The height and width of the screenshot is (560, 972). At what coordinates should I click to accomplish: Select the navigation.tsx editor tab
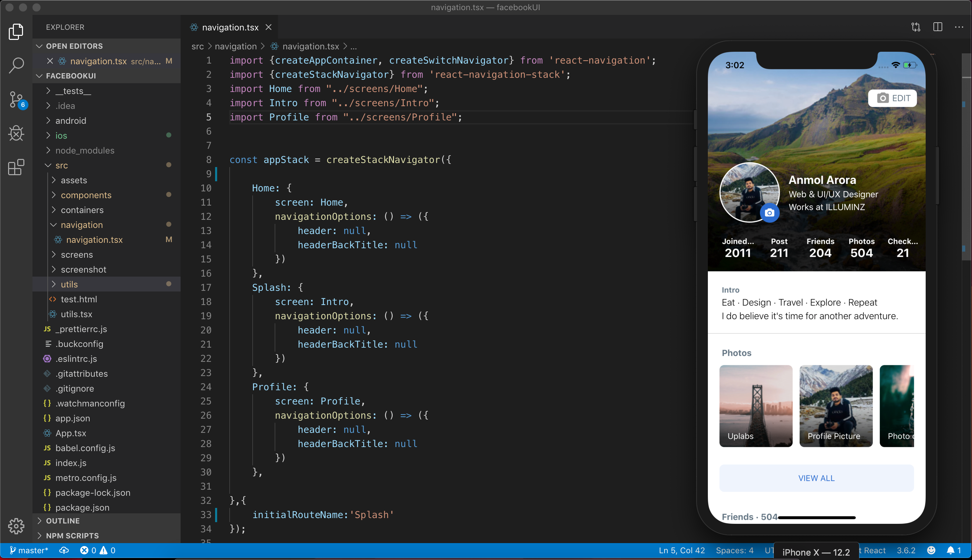[x=230, y=27]
